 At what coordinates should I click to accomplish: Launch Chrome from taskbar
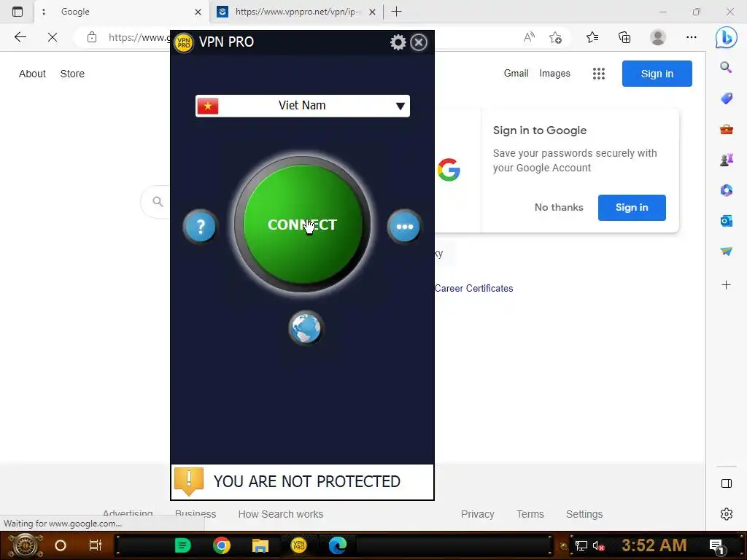point(222,545)
